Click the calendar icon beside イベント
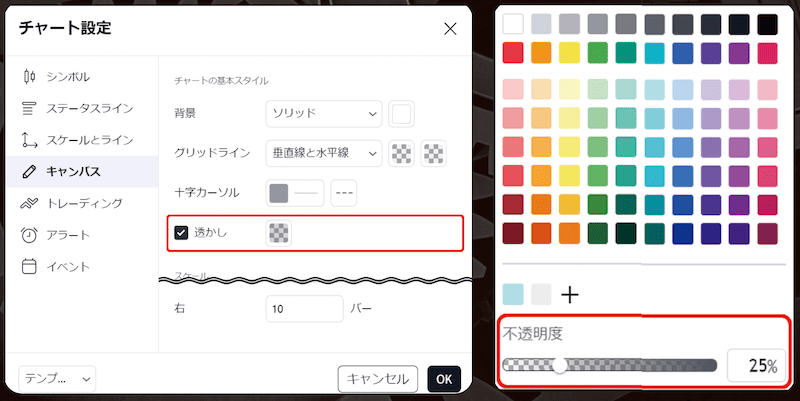Screen dimensions: 800x401 tap(29, 267)
